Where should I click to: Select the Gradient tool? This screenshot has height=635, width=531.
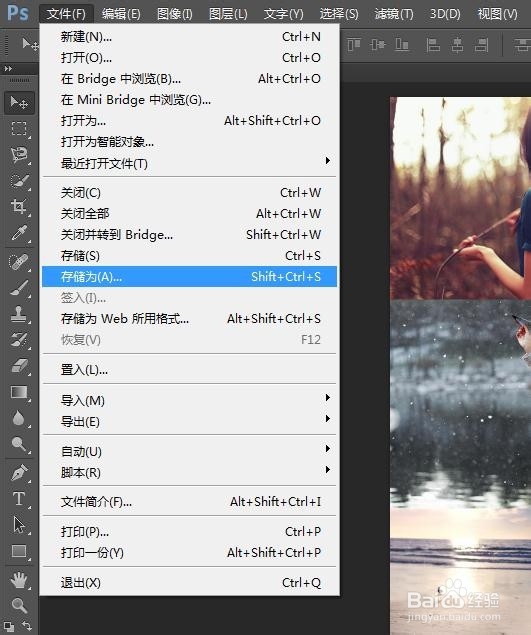[x=19, y=392]
